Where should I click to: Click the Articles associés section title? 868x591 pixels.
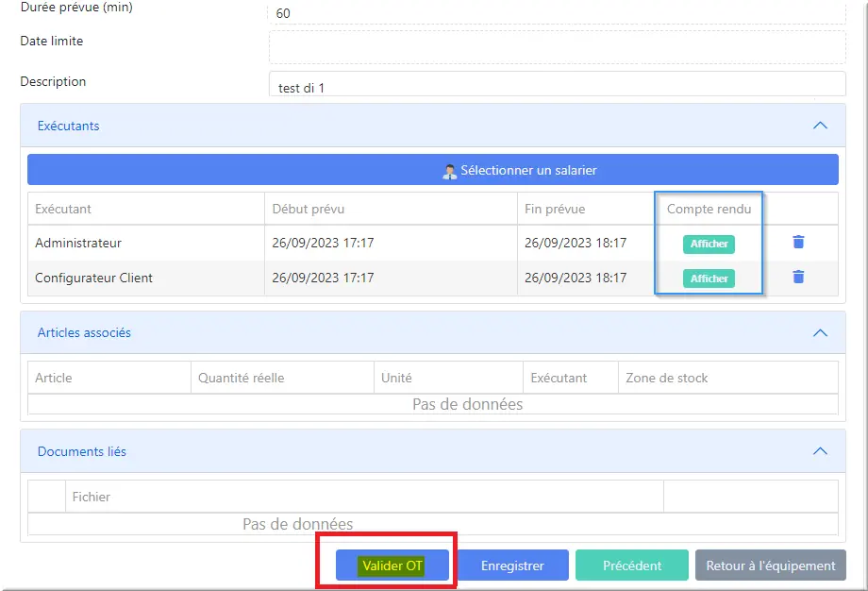coord(84,332)
